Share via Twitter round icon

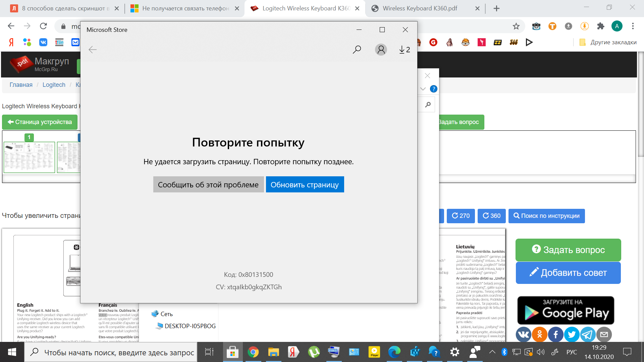point(572,334)
